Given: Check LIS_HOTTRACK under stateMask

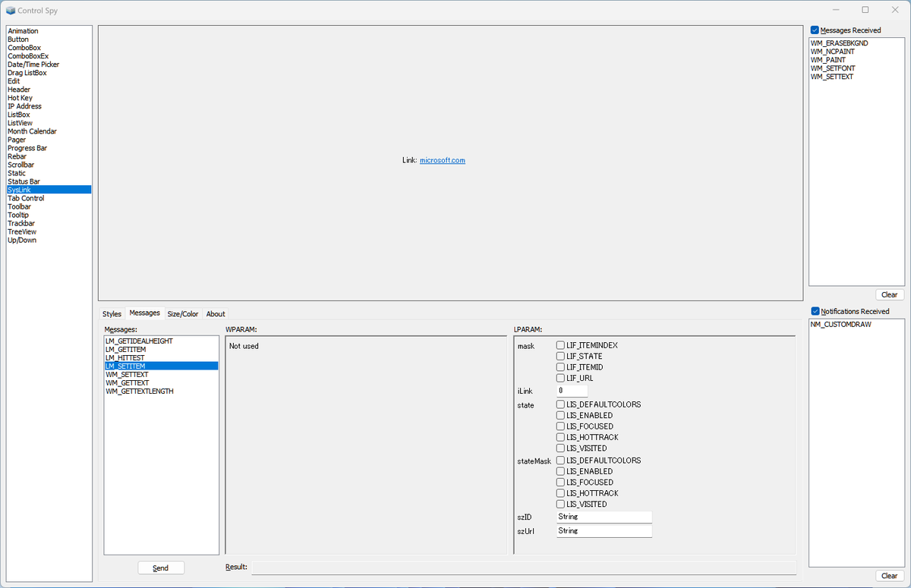Looking at the screenshot, I should tap(560, 493).
